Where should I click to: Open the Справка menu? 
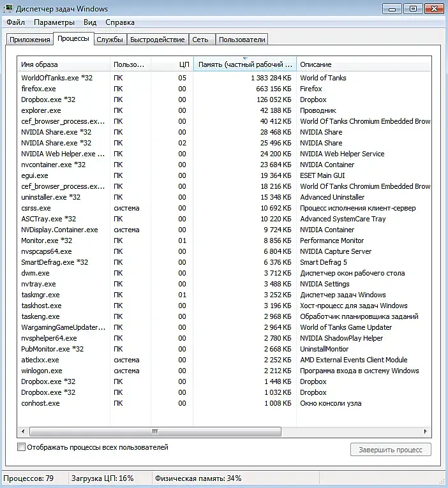120,22
